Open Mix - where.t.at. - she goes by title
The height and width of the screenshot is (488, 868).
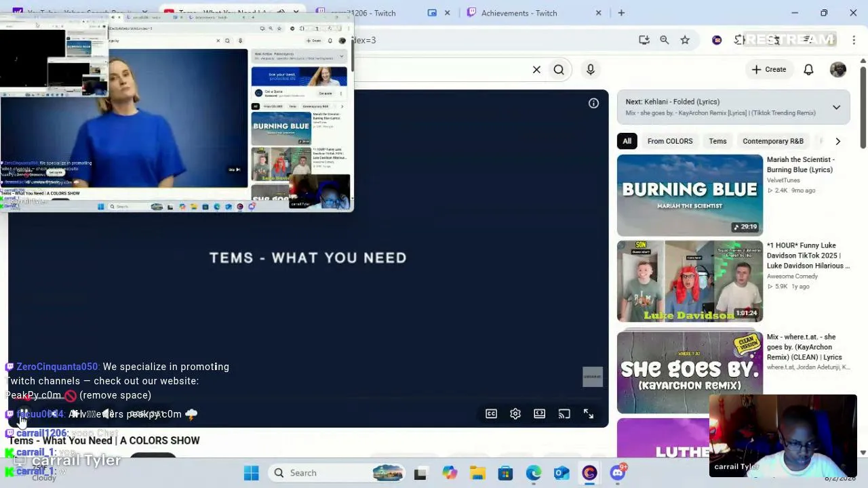(804, 347)
